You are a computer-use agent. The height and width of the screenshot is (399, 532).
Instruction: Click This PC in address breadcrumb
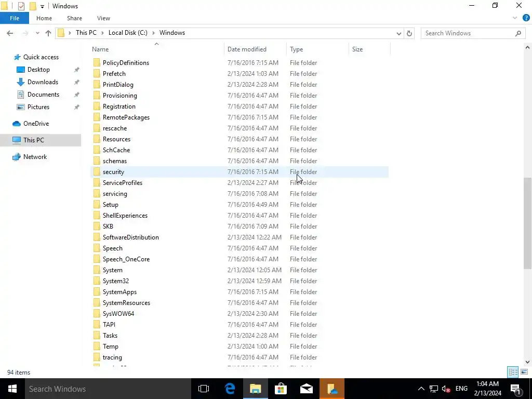point(86,33)
